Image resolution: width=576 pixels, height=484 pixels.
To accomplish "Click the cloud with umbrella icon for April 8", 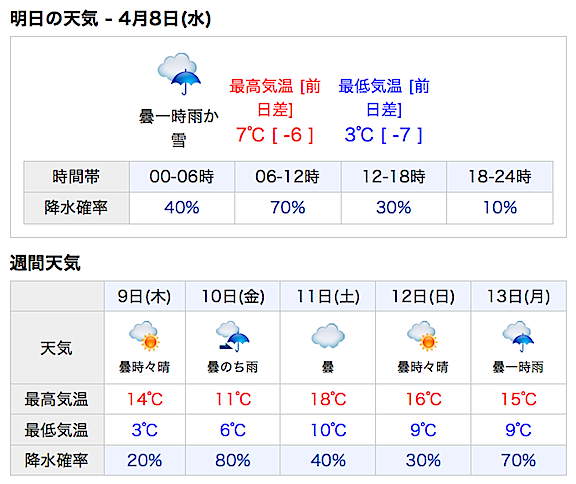I will 179,74.
